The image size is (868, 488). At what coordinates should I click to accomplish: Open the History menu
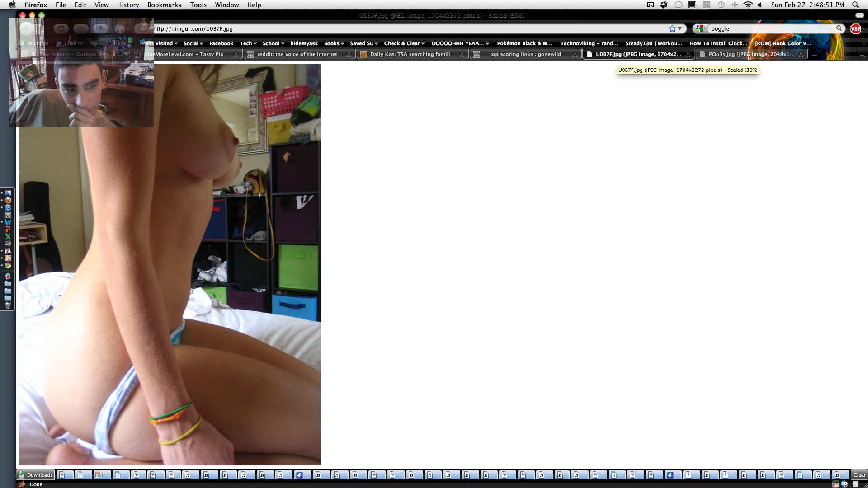pos(128,5)
